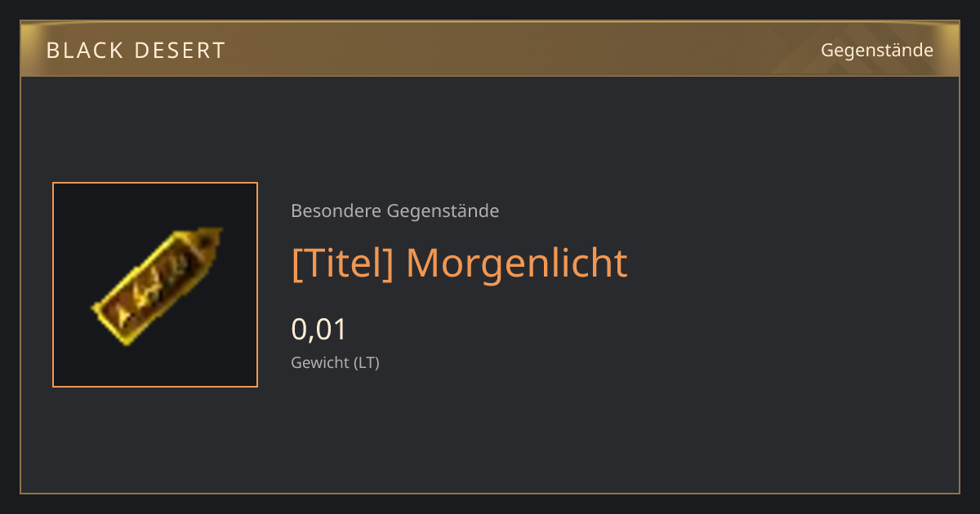
Task: Click the pointed tip of the tag icon
Action: tap(213, 237)
